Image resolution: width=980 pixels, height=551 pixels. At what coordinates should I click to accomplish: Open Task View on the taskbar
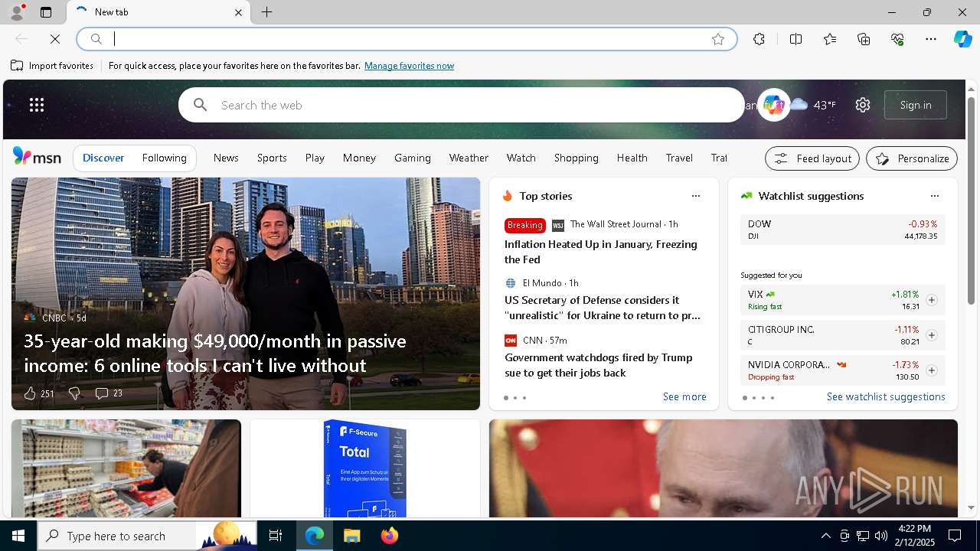click(276, 536)
